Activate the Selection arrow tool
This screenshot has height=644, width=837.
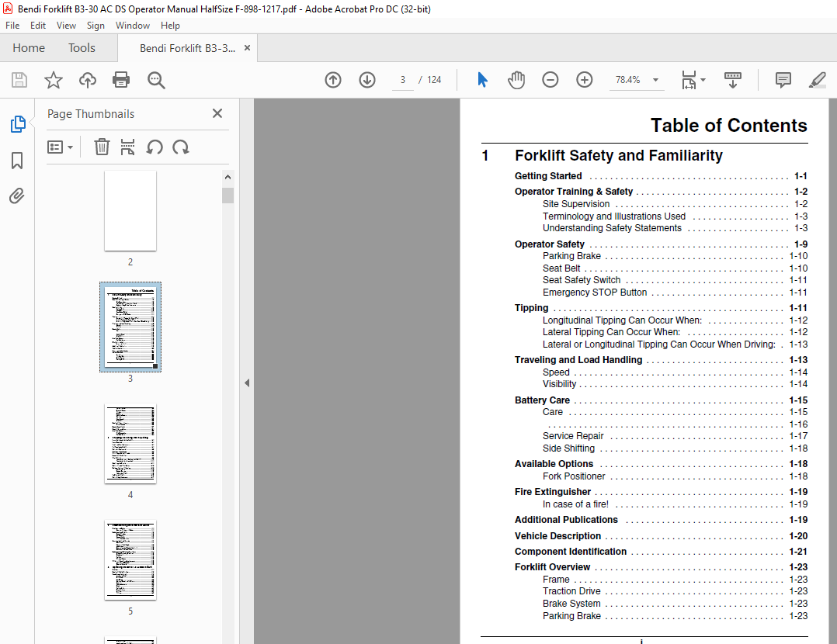(482, 80)
